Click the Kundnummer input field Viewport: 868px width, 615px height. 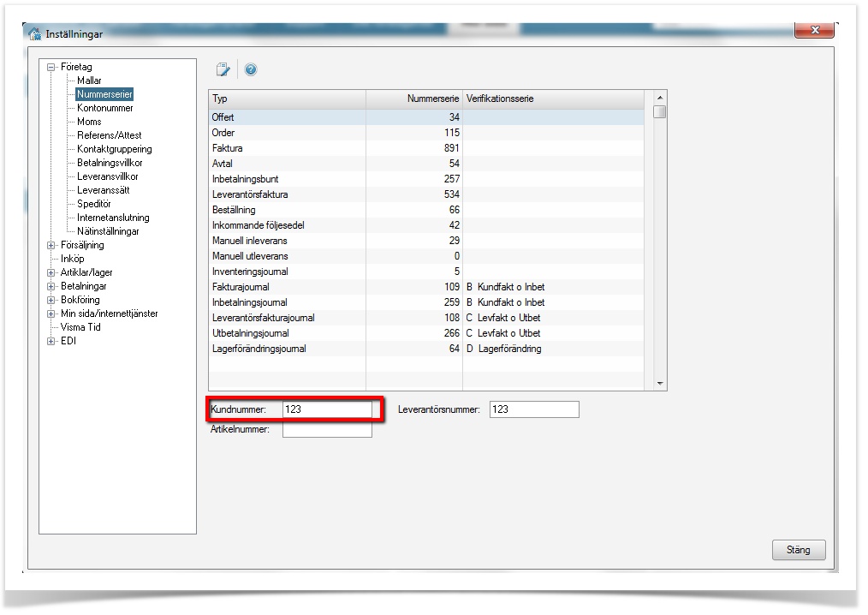tap(327, 409)
